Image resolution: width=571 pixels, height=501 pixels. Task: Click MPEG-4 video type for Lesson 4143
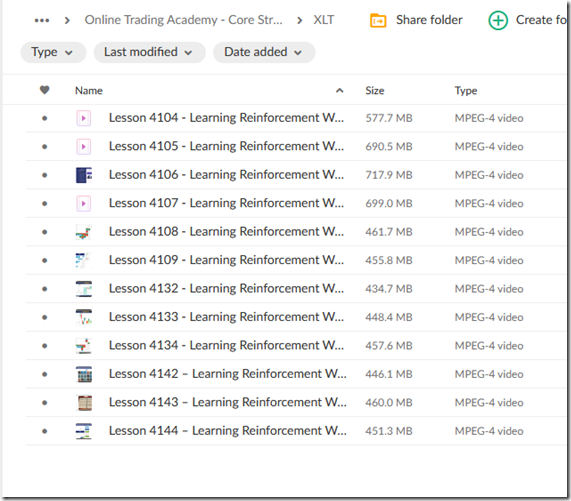click(x=489, y=403)
